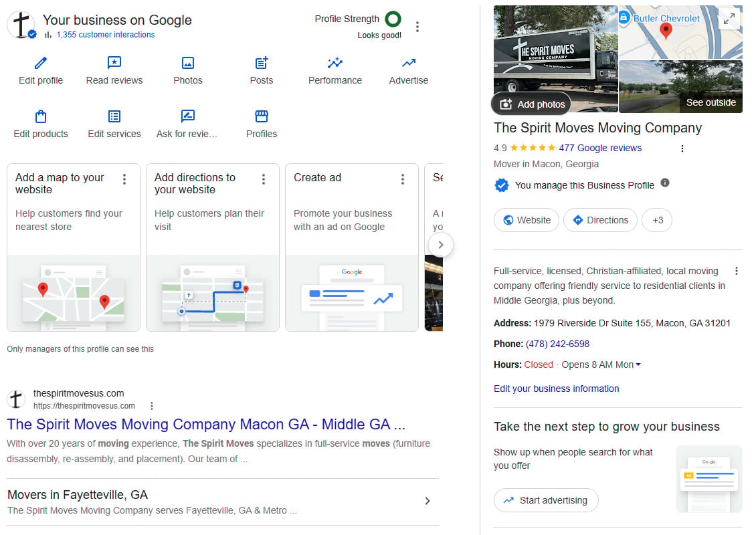Image resolution: width=756 pixels, height=535 pixels.
Task: Open options menu beside the business description
Action: 736,271
